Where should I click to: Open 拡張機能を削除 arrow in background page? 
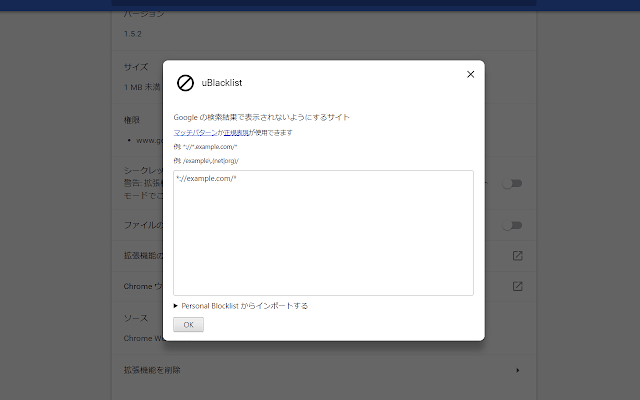pos(518,370)
